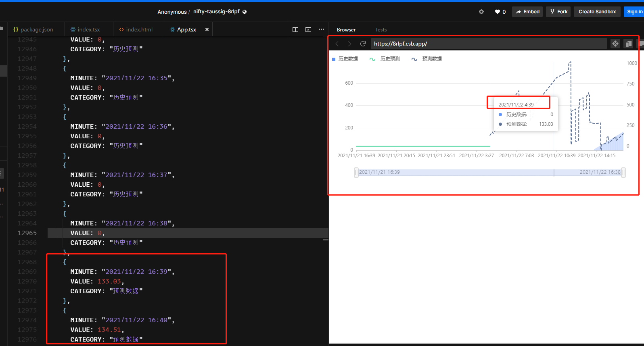Click the "2021/11/22 16:35" string in code
The image size is (644, 346).
pyautogui.click(x=136, y=78)
